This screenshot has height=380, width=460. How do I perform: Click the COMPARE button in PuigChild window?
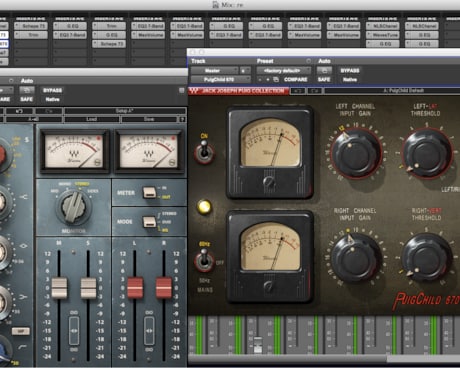click(x=295, y=79)
